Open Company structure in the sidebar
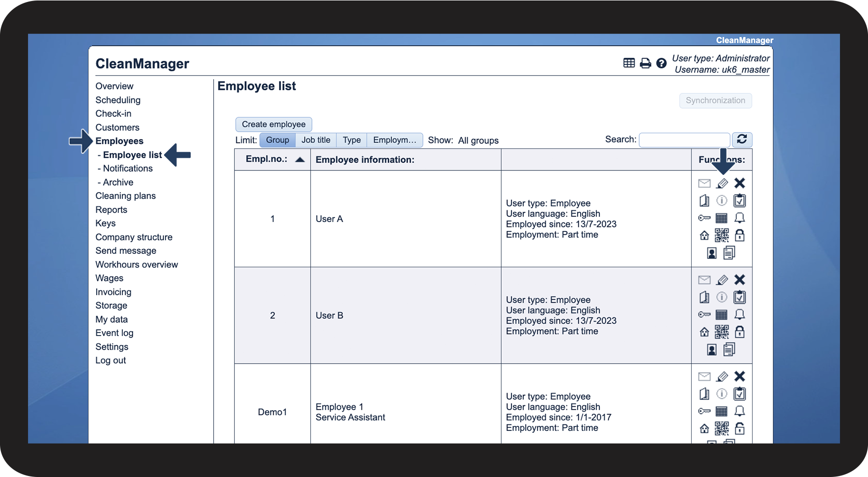 click(x=134, y=237)
